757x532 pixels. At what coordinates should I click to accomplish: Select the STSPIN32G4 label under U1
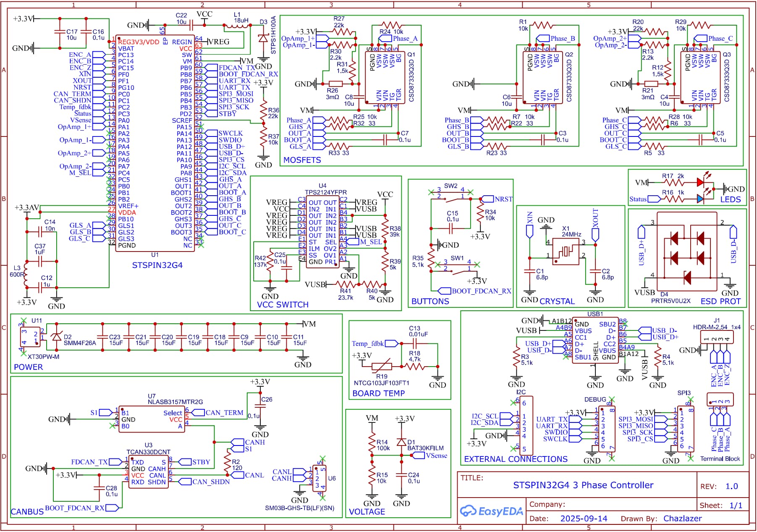[x=157, y=265]
